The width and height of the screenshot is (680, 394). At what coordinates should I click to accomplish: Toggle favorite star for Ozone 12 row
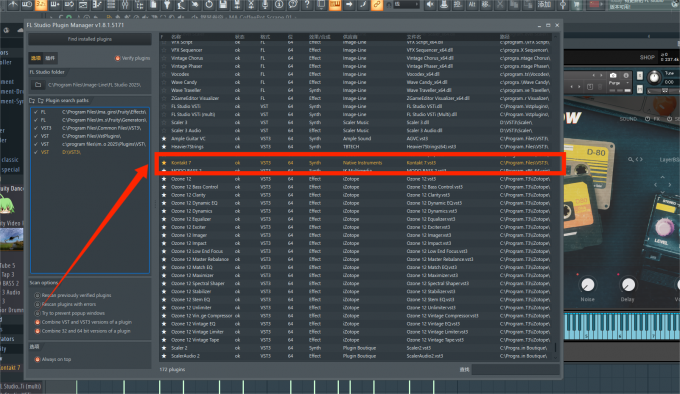pyautogui.click(x=164, y=179)
